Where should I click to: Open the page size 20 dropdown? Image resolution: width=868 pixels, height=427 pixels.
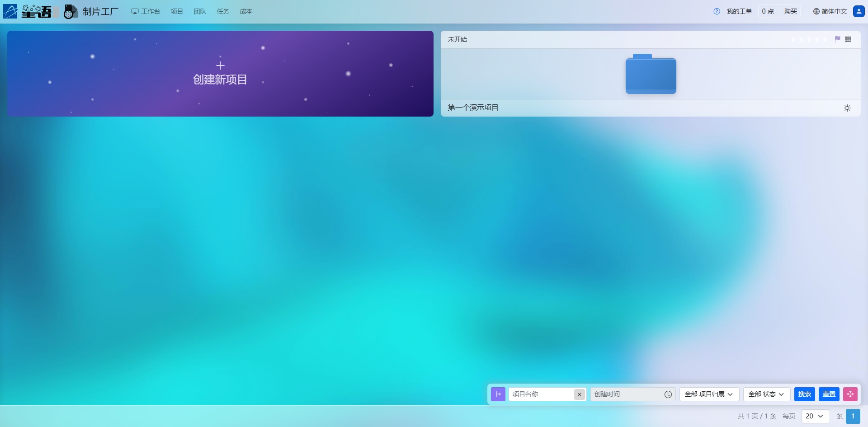coord(815,416)
